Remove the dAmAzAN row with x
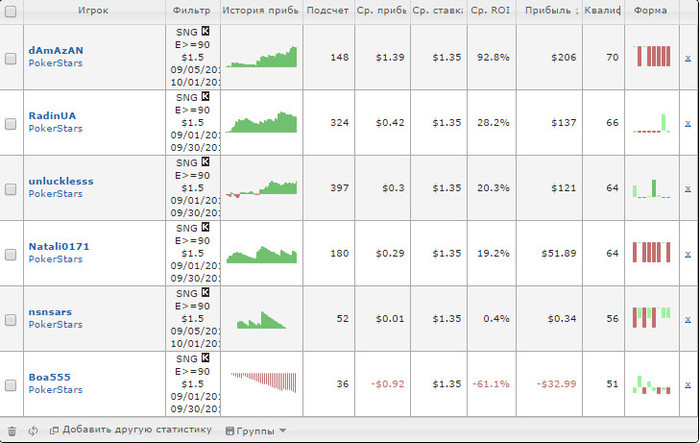This screenshot has width=700, height=443. [687, 58]
